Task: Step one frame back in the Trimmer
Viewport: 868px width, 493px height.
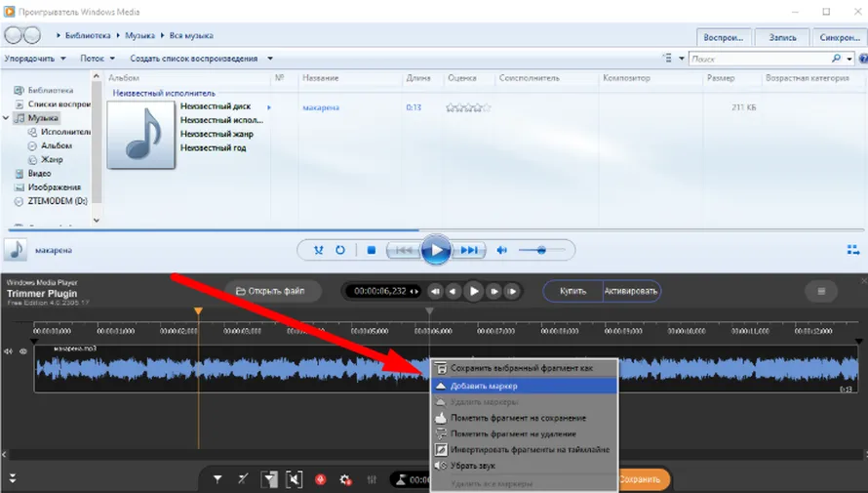Action: tap(454, 291)
